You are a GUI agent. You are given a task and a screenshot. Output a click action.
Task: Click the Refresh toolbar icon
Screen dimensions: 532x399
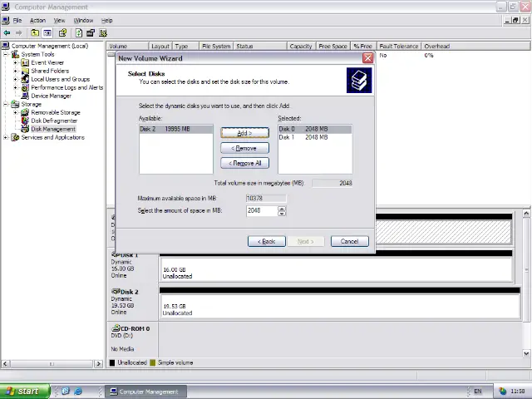click(78, 33)
